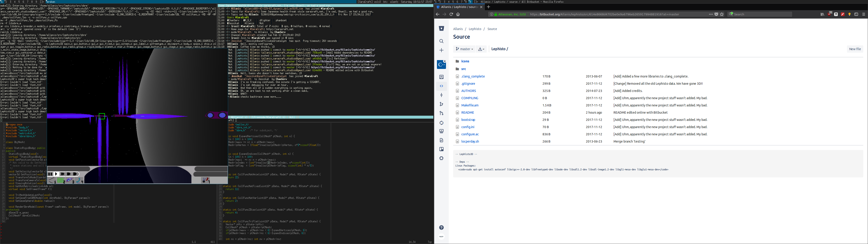Open Bitbucket sidebar search icon
Image resolution: width=868 pixels, height=244 pixels.
pos(441,41)
